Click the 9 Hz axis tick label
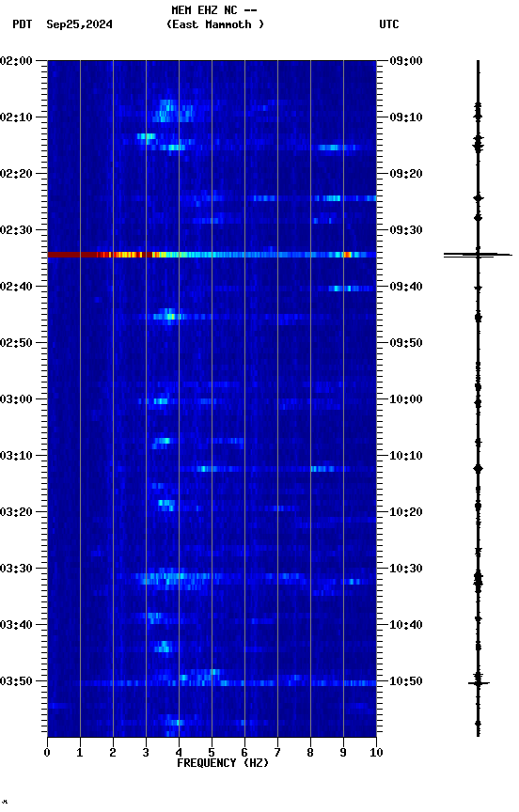Viewport: 519px width, 812px height. [x=343, y=753]
